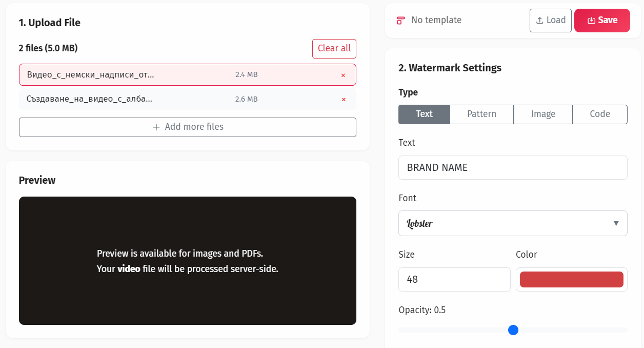The width and height of the screenshot is (644, 348).
Task: Remove the second file using its red x icon
Action: (x=343, y=100)
